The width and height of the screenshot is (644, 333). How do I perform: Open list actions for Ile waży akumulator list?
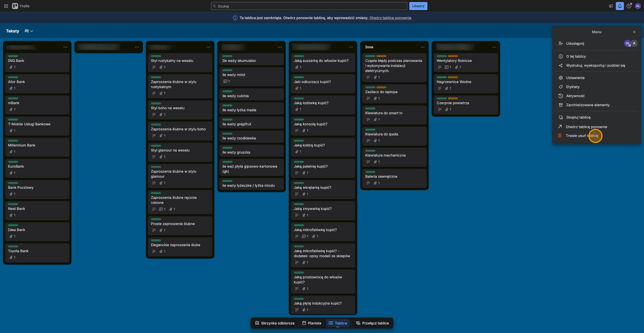click(279, 47)
